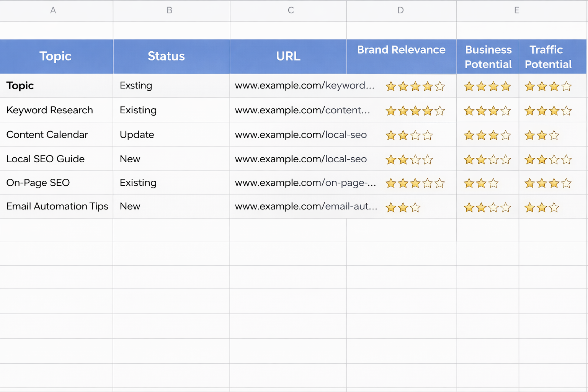Click the first star in Local SEO Guide Brand Relevance
The width and height of the screenshot is (588, 392).
coord(391,159)
